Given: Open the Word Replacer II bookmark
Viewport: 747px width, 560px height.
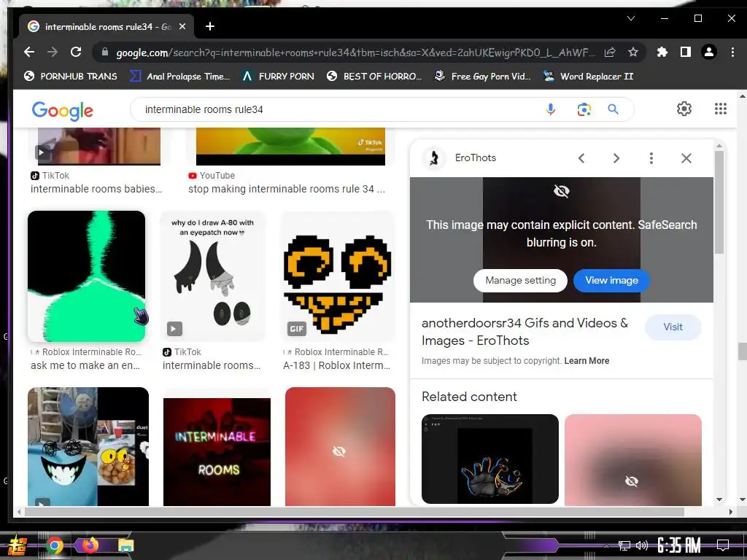Looking at the screenshot, I should coord(588,76).
